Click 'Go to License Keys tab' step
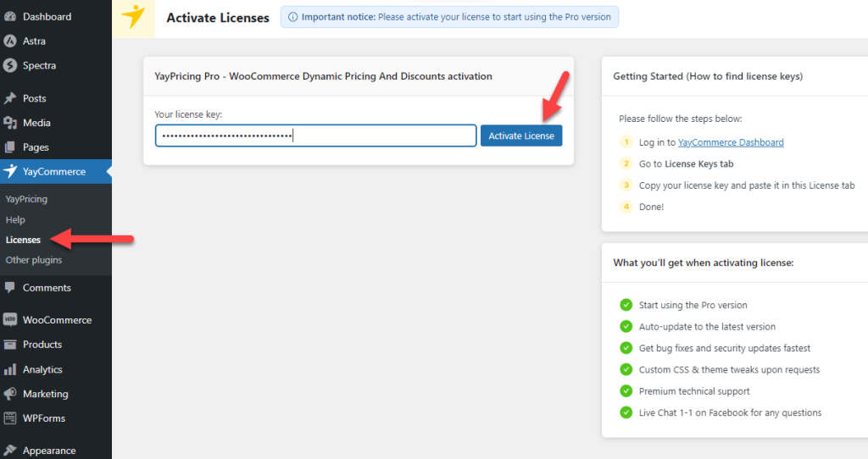 (x=687, y=163)
